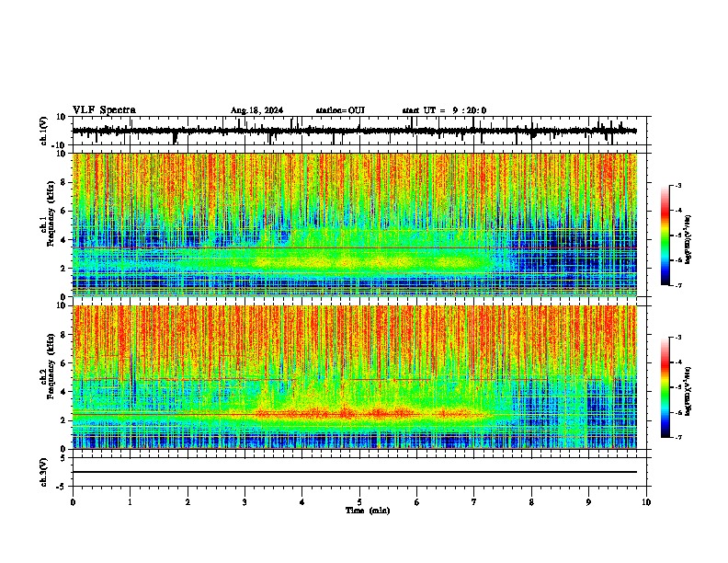Click the ch.1 spectrogram panel
Viewport: 728px width, 563px height.
click(x=355, y=224)
